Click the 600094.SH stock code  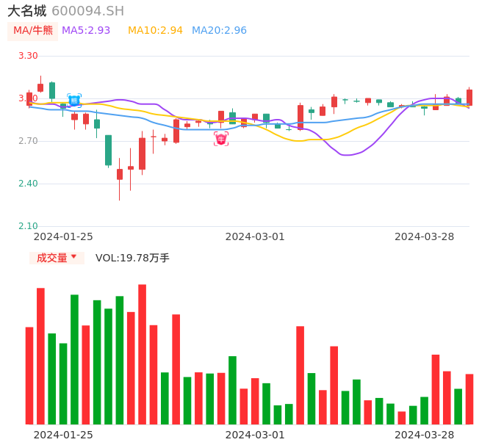(x=87, y=11)
